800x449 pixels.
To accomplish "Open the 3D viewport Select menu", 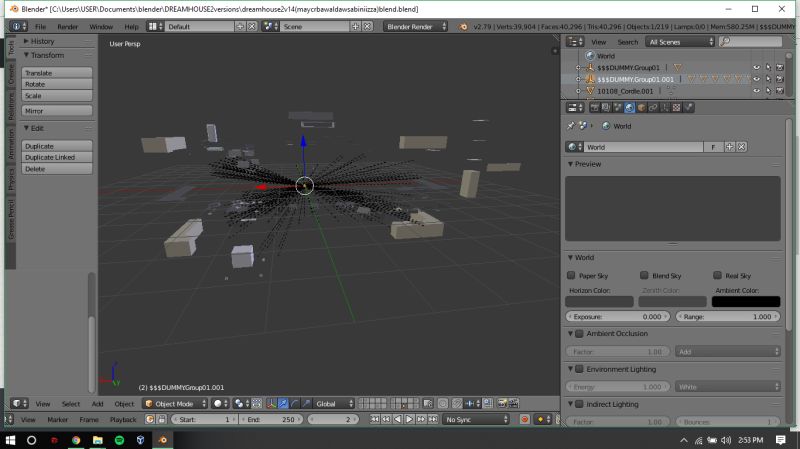I will 71,404.
